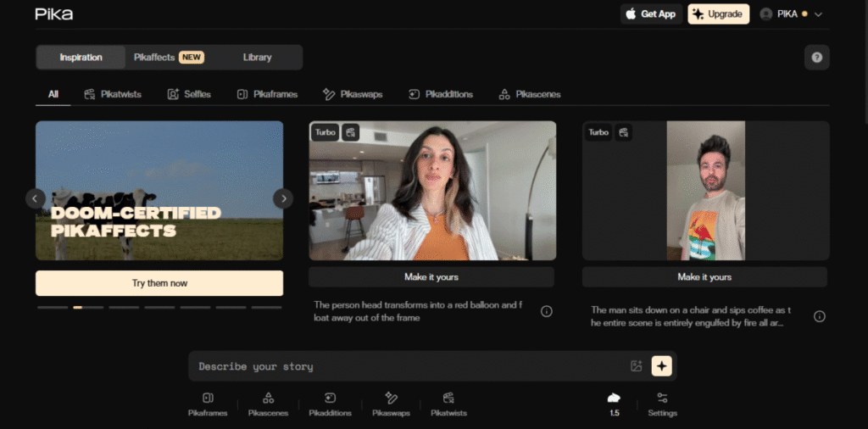
Task: Open the Pikascenes tool below the prompt
Action: [x=268, y=404]
